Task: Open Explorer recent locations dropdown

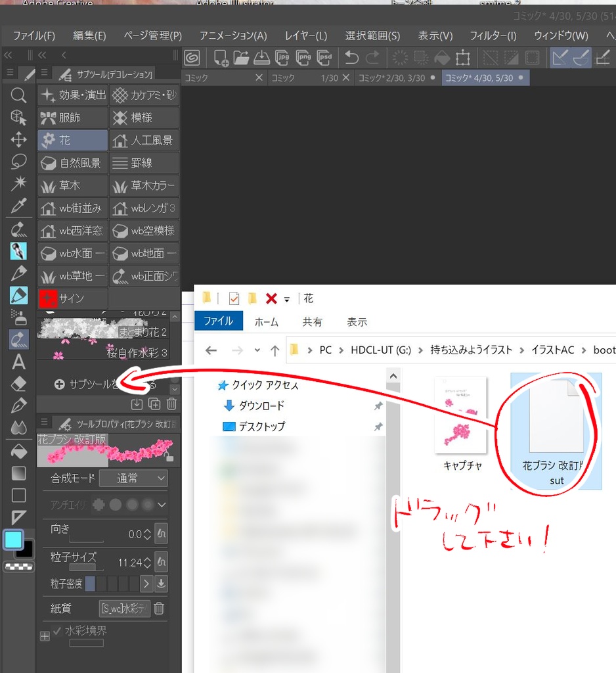Action: tap(257, 350)
